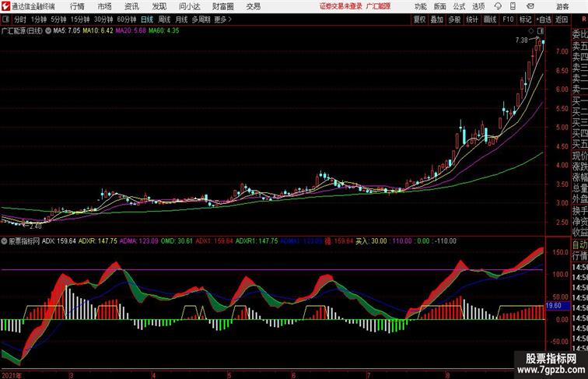Click the +自选 add to watchlist button
588x379 pixels.
(544, 19)
